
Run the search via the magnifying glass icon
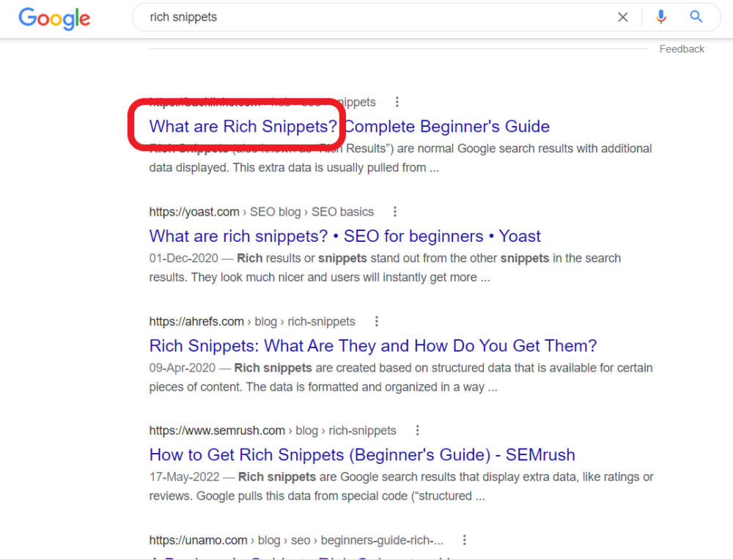click(695, 17)
